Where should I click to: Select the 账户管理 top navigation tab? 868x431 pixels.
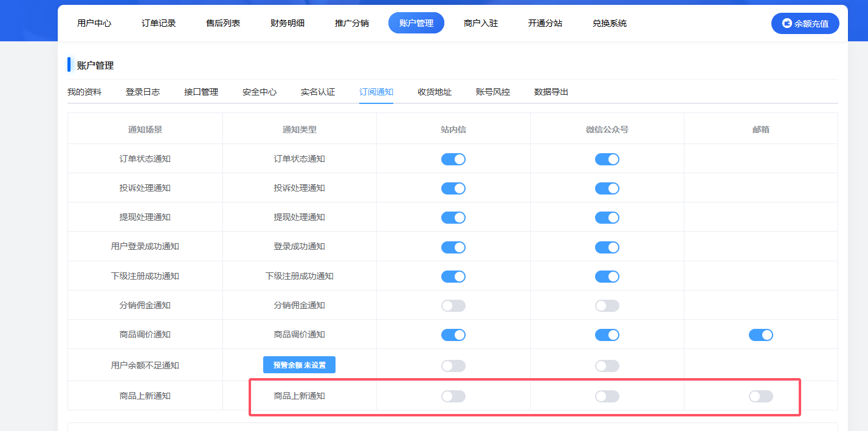(x=416, y=23)
